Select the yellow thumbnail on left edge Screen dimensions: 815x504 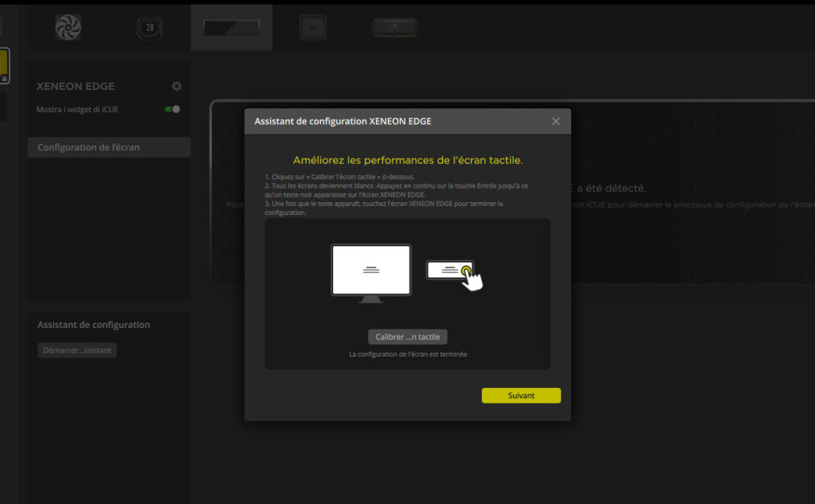click(4, 67)
